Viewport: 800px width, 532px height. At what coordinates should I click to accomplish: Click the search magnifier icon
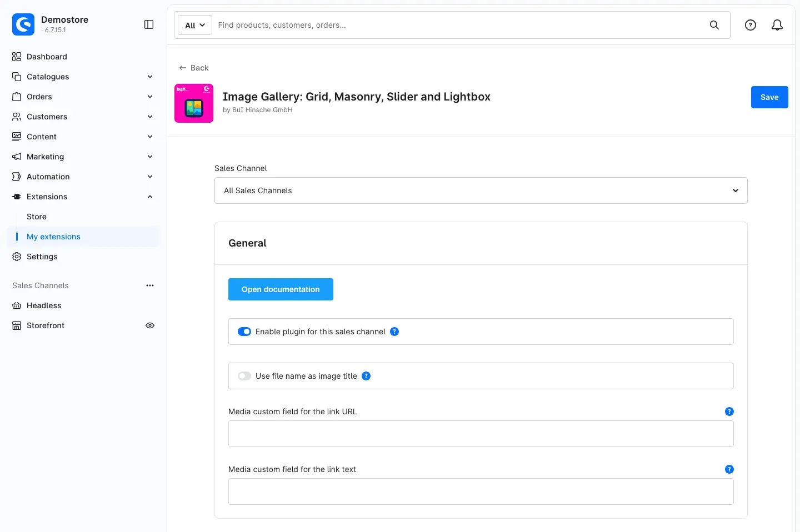click(714, 25)
